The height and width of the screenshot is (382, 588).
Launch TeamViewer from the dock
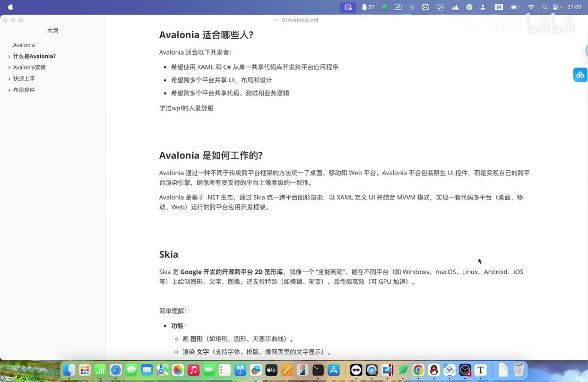pyautogui.click(x=356, y=370)
